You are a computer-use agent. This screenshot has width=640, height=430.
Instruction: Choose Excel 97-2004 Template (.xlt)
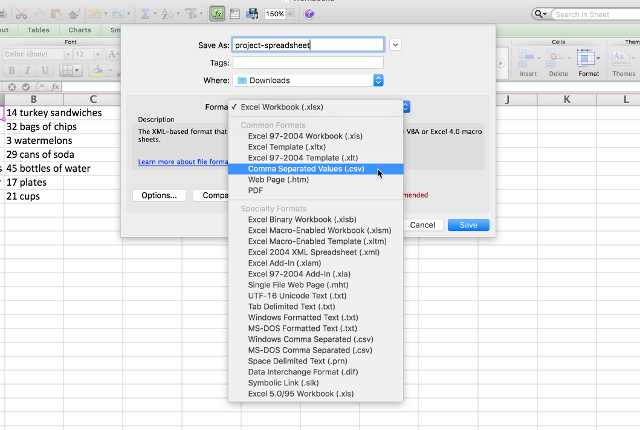316,158
